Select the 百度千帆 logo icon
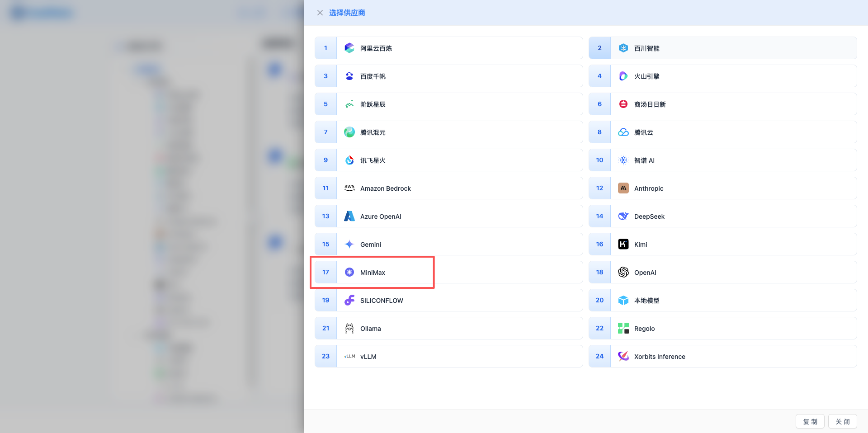Image resolution: width=868 pixels, height=433 pixels. click(x=349, y=76)
